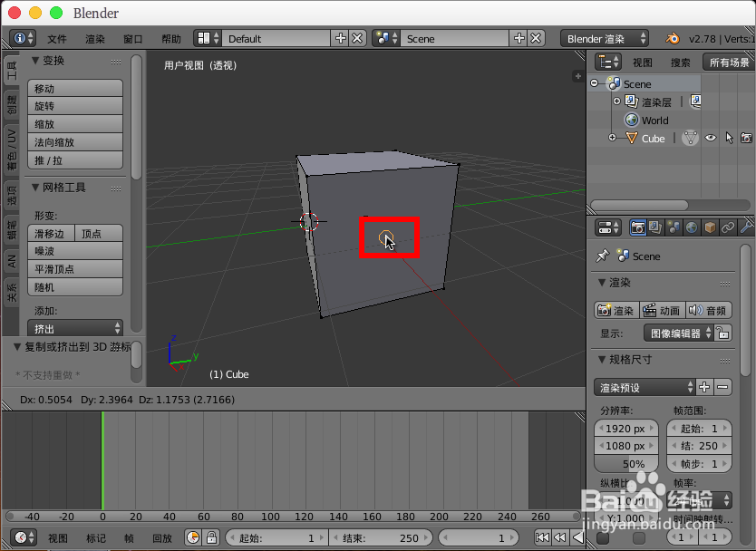
Task: Delete the Default screen layout
Action: (357, 38)
